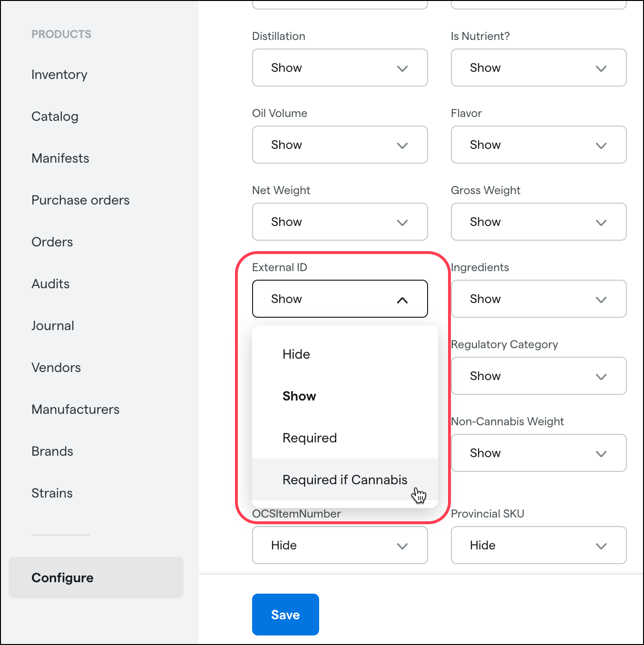Expand the Regulatory Category dropdown
The width and height of the screenshot is (644, 645).
pyautogui.click(x=538, y=376)
